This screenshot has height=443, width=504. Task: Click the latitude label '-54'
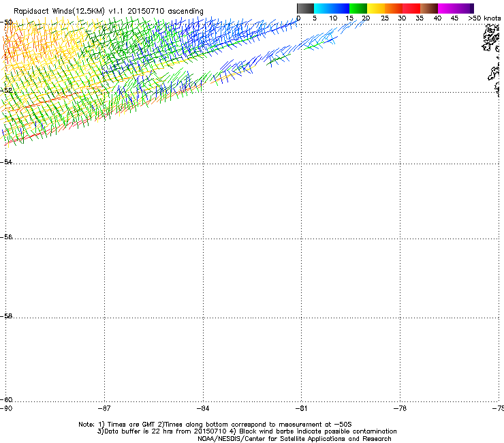[x=6, y=162]
